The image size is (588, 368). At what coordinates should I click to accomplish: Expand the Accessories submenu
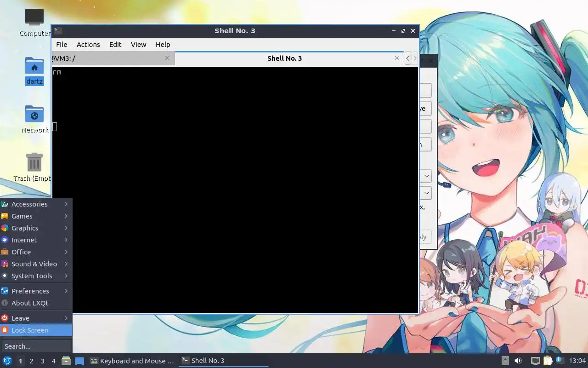point(36,204)
